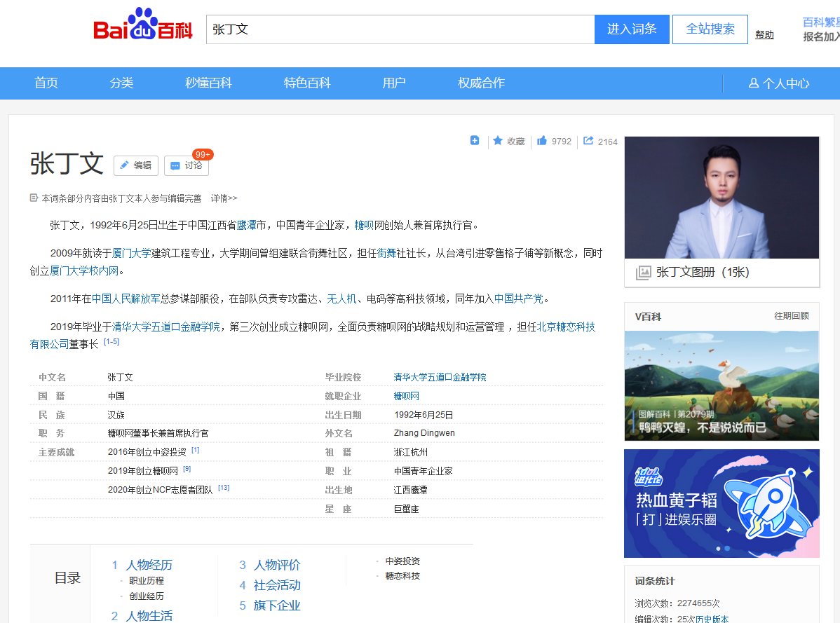Viewport: 840px width, 623px height.
Task: Click the 进入词条 button
Action: click(x=632, y=29)
